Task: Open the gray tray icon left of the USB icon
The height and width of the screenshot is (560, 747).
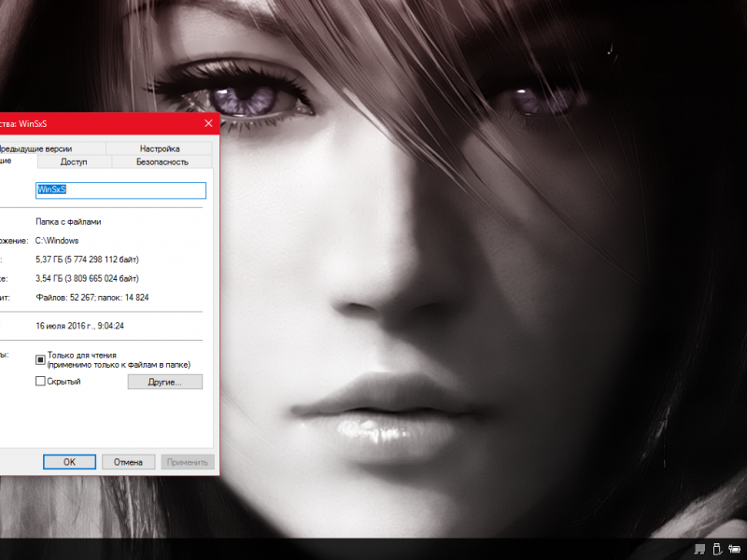Action: (x=699, y=549)
